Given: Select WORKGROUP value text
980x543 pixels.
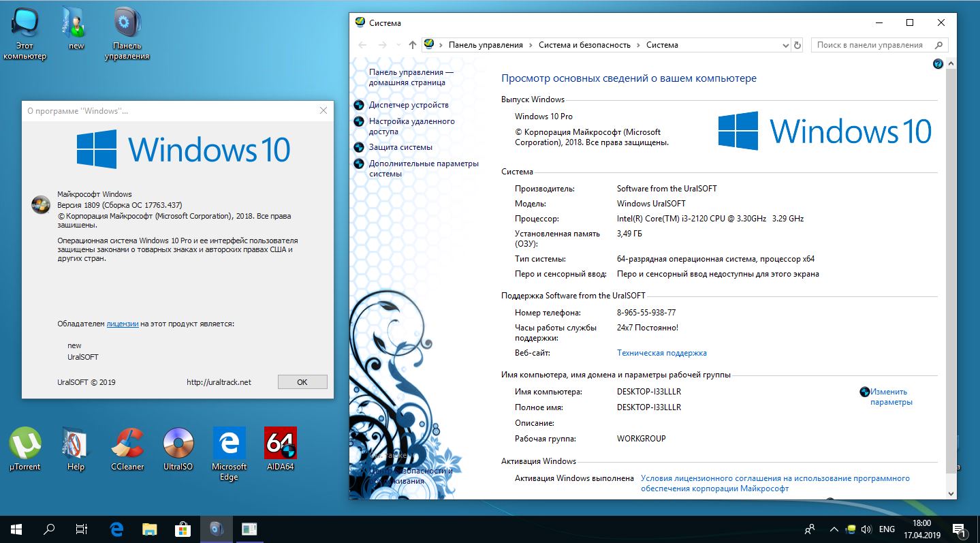Looking at the screenshot, I should click(641, 439).
